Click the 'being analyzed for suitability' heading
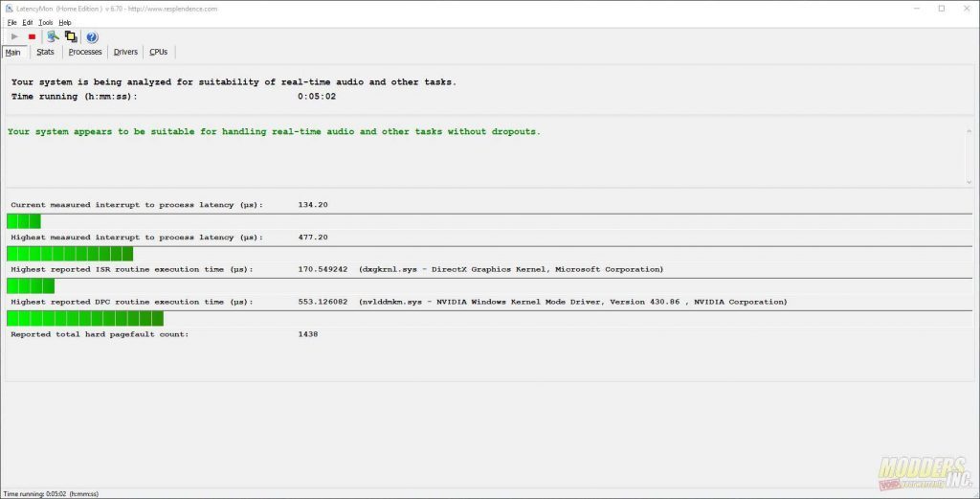The width and height of the screenshot is (980, 499). point(234,82)
